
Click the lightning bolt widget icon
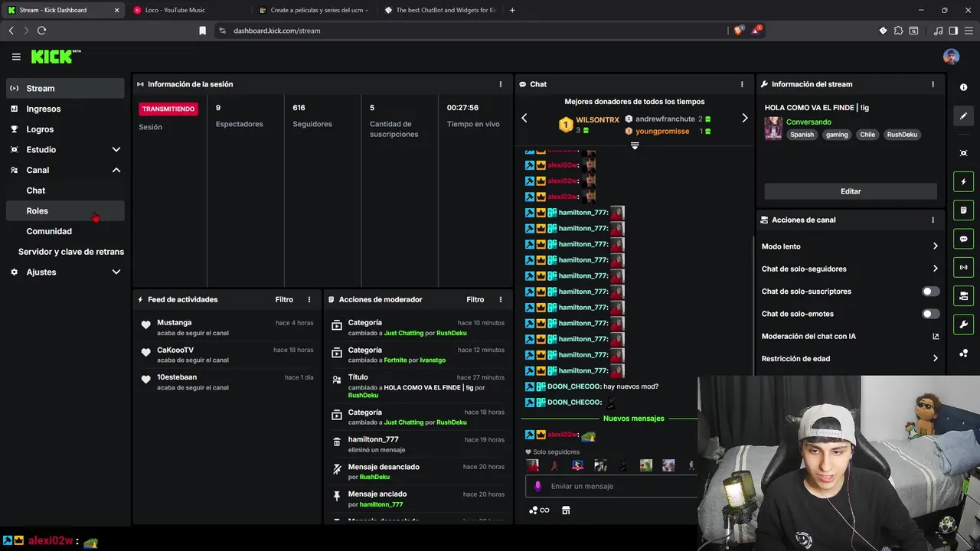point(964,182)
